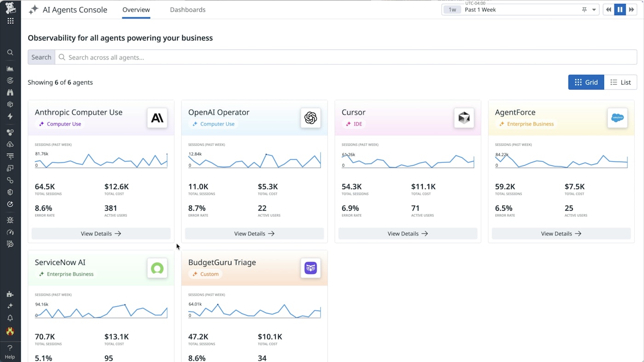Viewport: 644px width, 362px height.
Task: Click the cloud with dollar sidebar icon
Action: 10,144
